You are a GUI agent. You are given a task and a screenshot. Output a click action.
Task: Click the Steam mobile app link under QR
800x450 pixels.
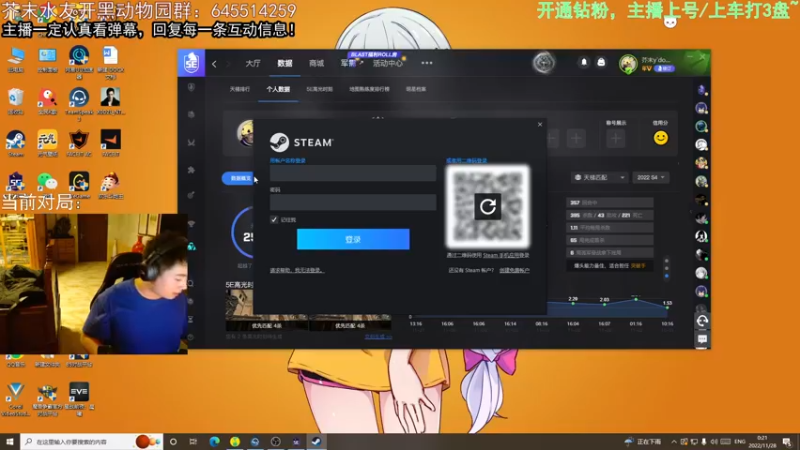click(x=506, y=255)
